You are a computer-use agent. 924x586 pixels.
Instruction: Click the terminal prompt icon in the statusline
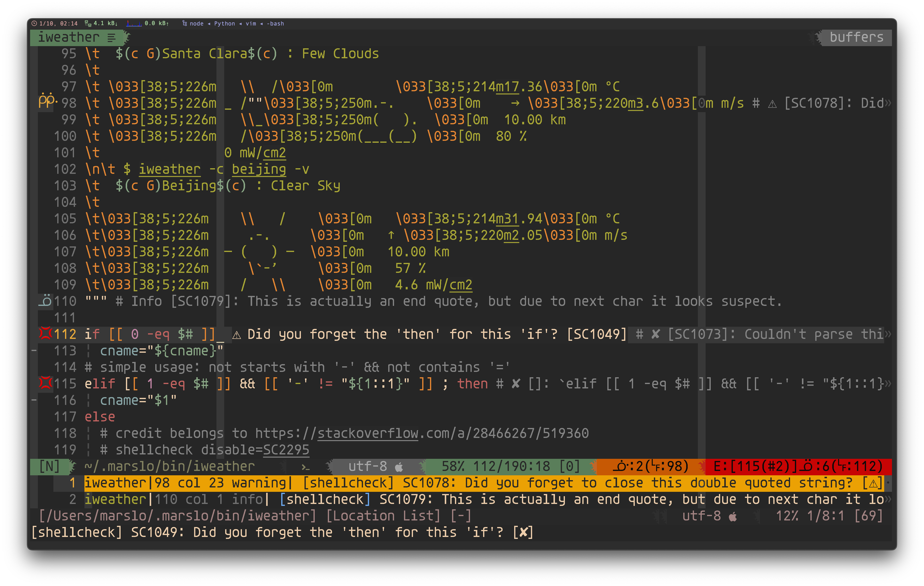305,467
